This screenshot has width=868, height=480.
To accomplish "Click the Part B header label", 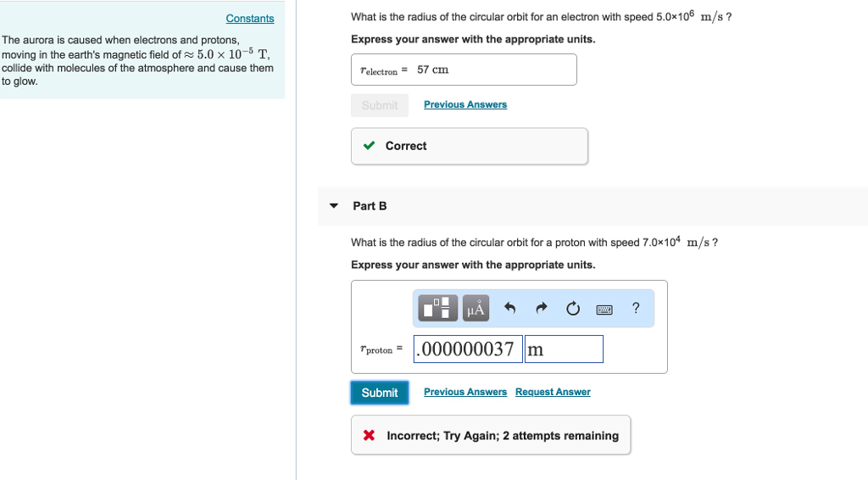I will 370,206.
